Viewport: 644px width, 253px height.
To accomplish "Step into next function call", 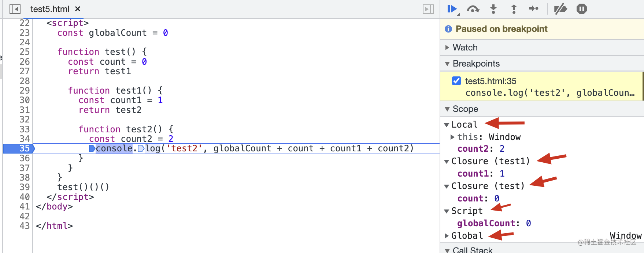I will [x=493, y=9].
